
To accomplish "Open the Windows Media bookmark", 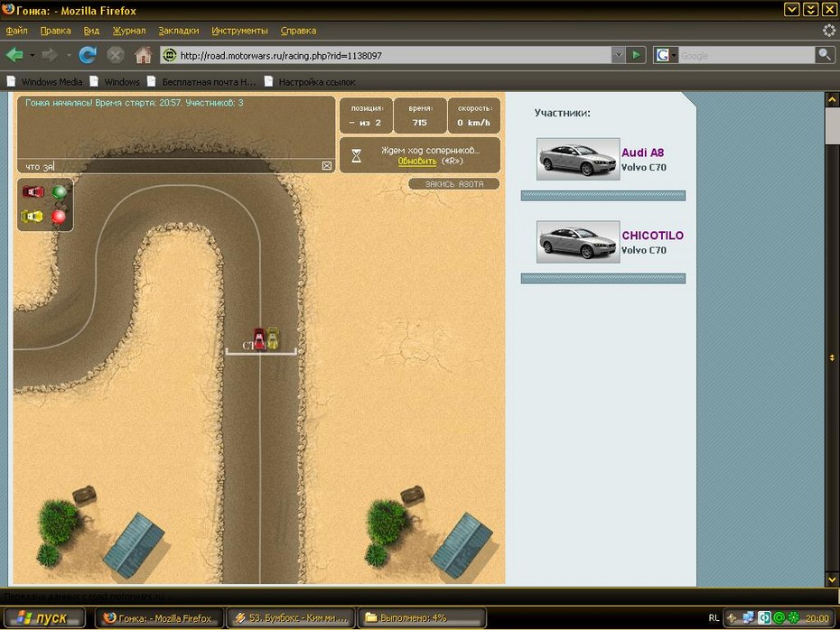I will point(44,82).
